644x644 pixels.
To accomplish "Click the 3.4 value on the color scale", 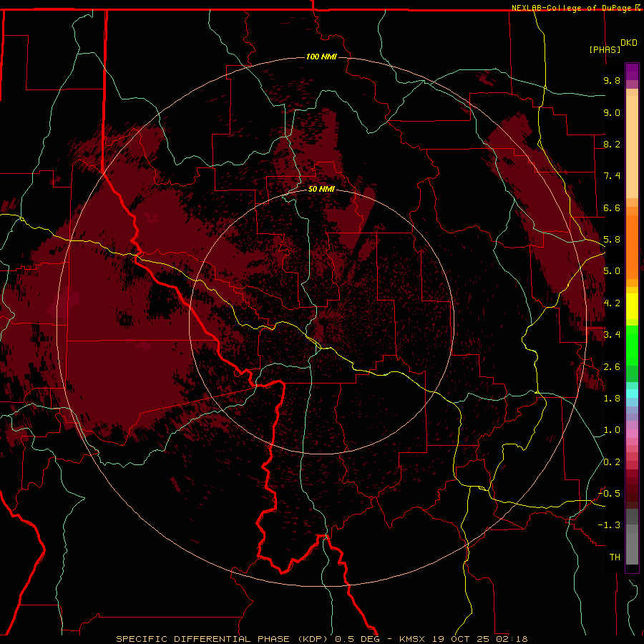I will 612,335.
